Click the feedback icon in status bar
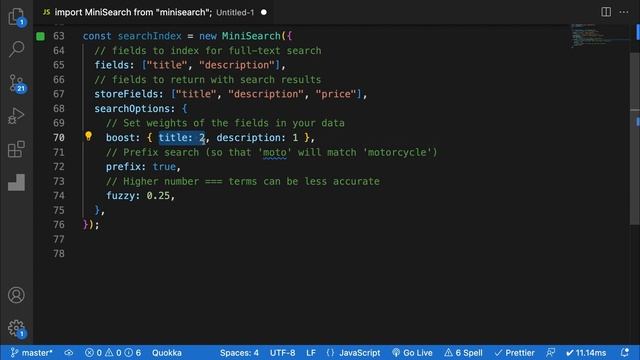 click(x=551, y=353)
